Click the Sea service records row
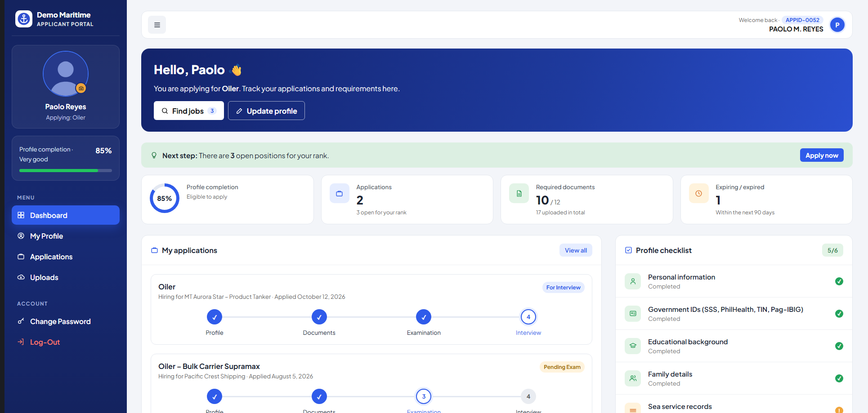 tap(734, 404)
